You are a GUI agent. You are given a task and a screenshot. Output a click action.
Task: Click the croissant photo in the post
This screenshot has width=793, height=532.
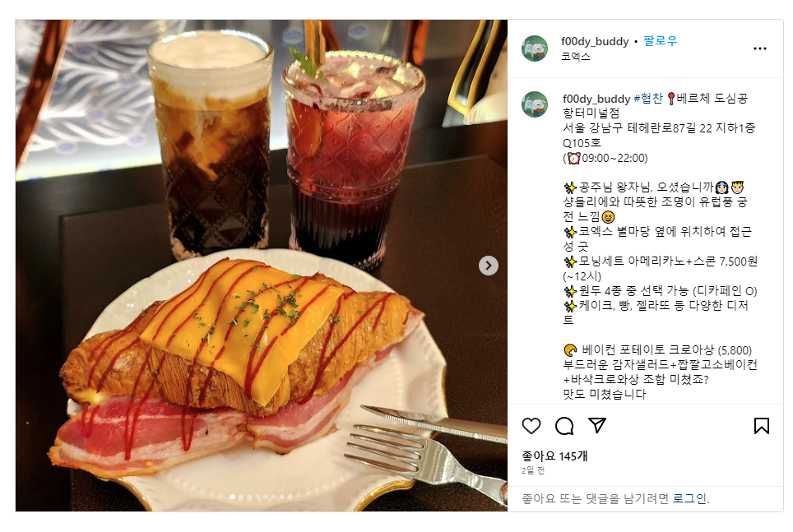pyautogui.click(x=261, y=266)
